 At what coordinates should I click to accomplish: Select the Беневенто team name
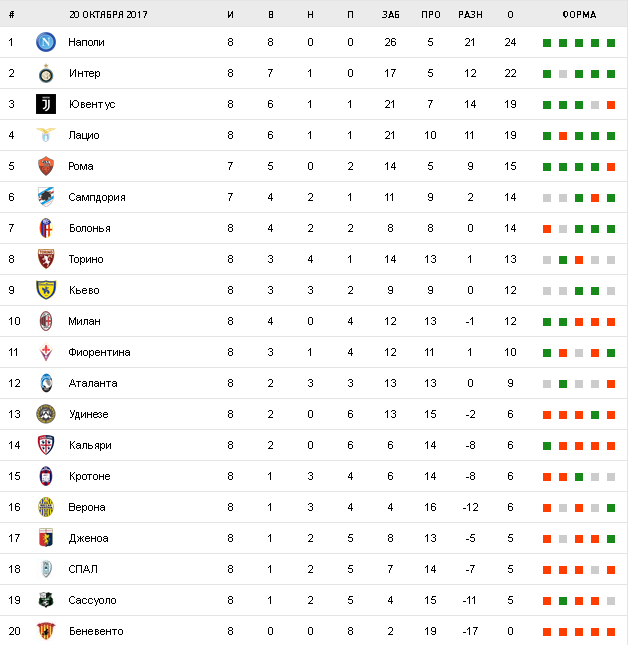tap(95, 631)
